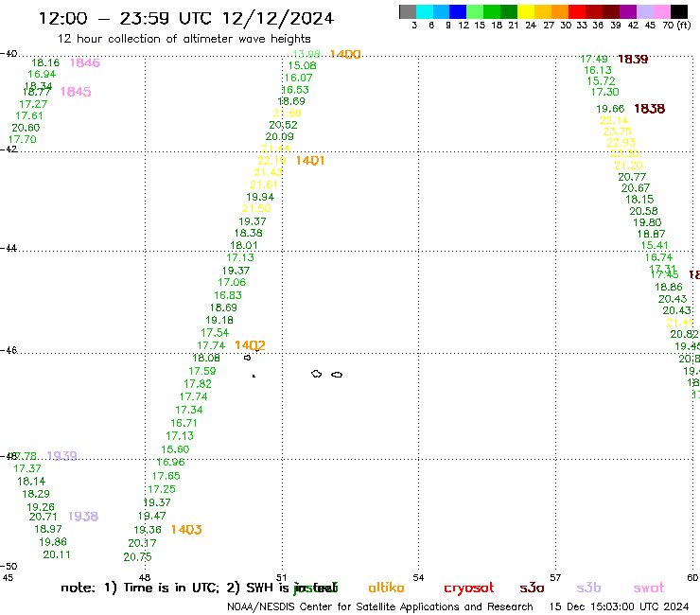
Task: Click wave height value 20.75
Action: pos(137,557)
